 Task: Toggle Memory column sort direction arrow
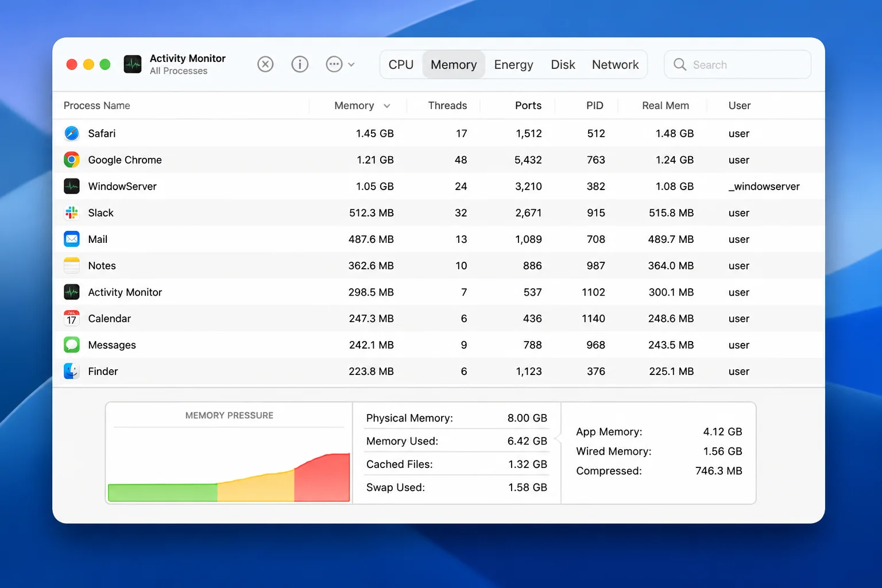(387, 106)
